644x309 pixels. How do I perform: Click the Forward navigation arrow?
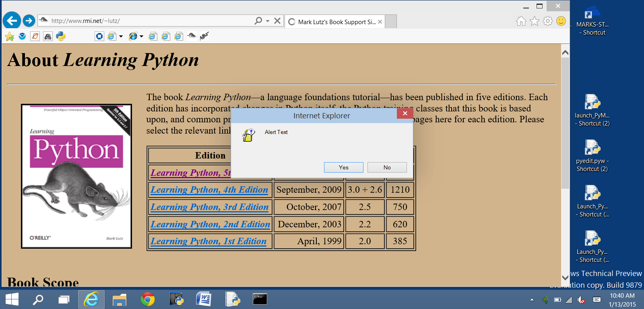(x=29, y=21)
